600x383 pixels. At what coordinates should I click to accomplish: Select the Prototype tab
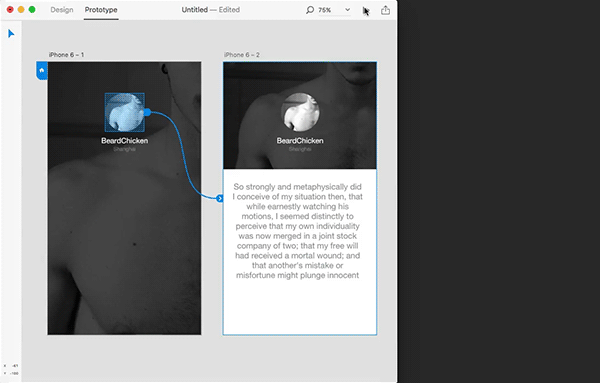[x=101, y=10]
